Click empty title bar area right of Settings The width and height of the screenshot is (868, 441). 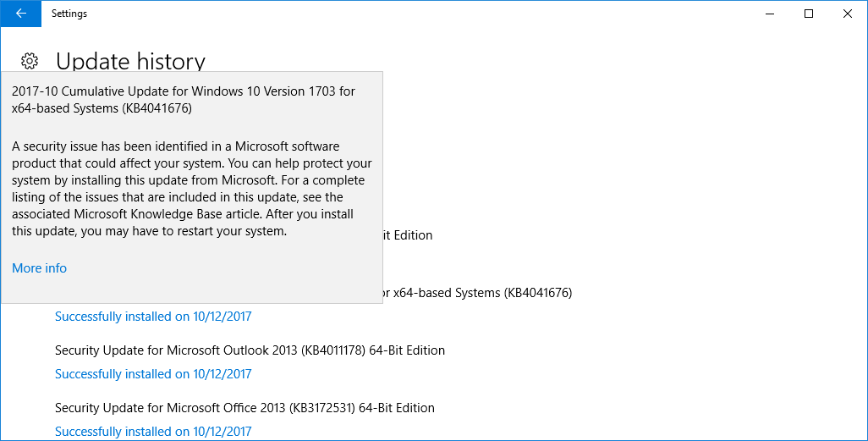(x=423, y=14)
